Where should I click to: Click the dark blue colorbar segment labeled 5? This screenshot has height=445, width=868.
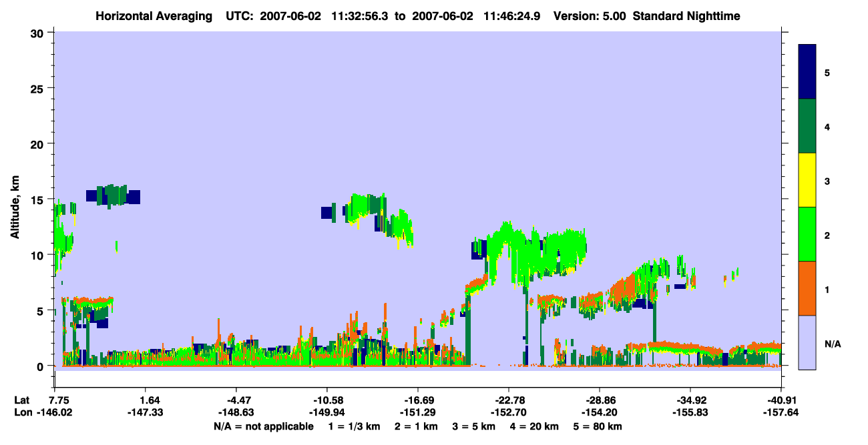click(x=807, y=72)
